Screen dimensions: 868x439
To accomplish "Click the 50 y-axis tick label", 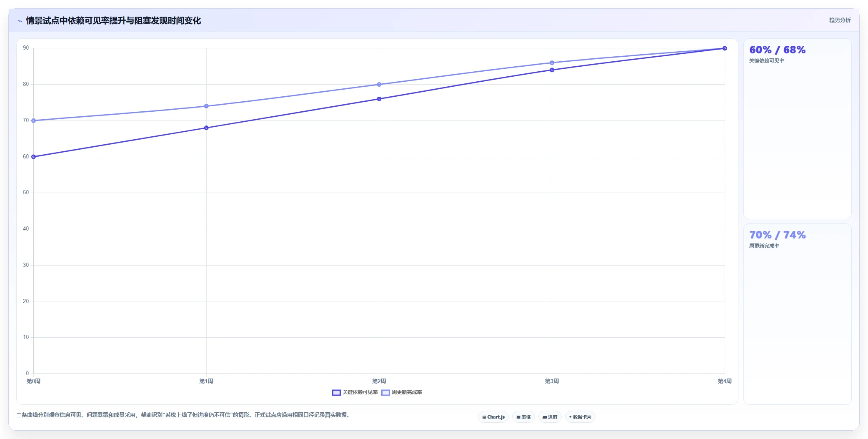I will (x=26, y=193).
